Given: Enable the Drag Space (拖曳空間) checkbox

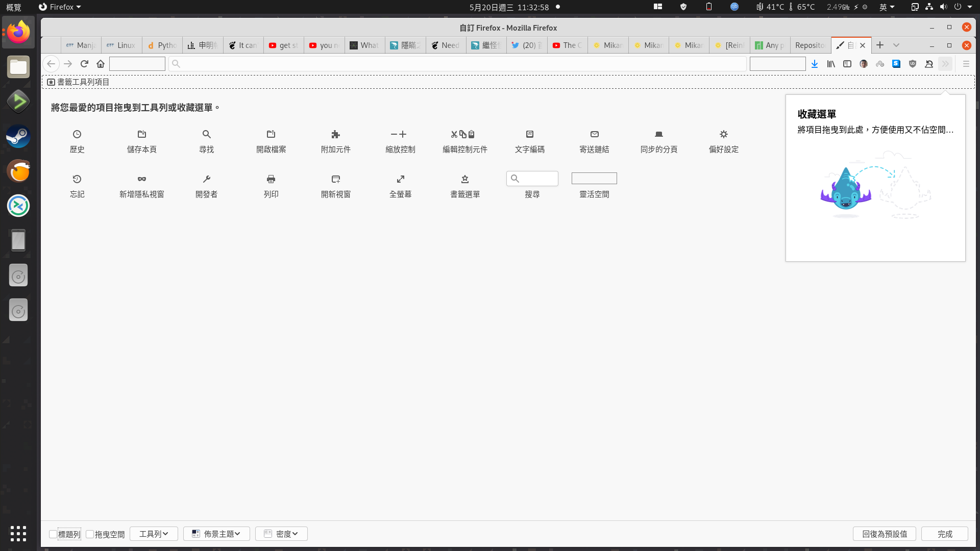Looking at the screenshot, I should (90, 534).
